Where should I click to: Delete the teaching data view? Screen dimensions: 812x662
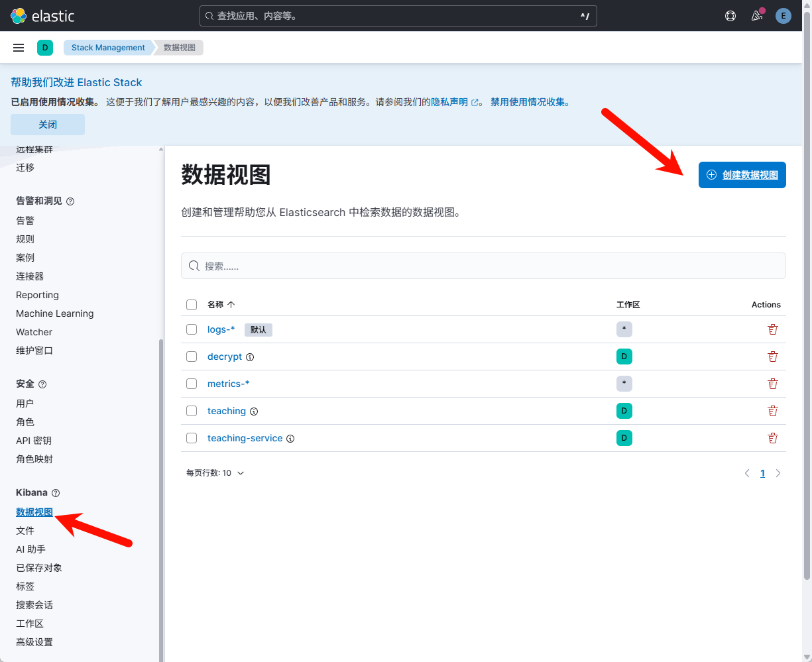[x=772, y=411]
